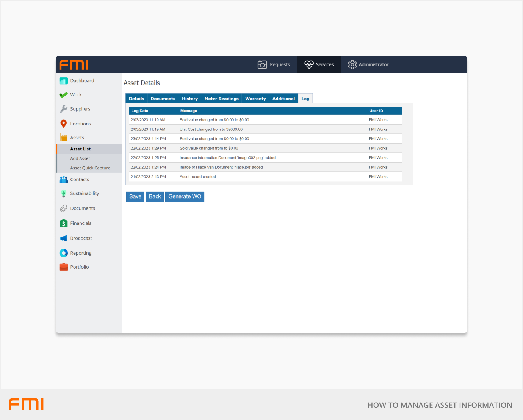
Task: Open Portfolio via the briefcase icon
Action: [x=63, y=267]
